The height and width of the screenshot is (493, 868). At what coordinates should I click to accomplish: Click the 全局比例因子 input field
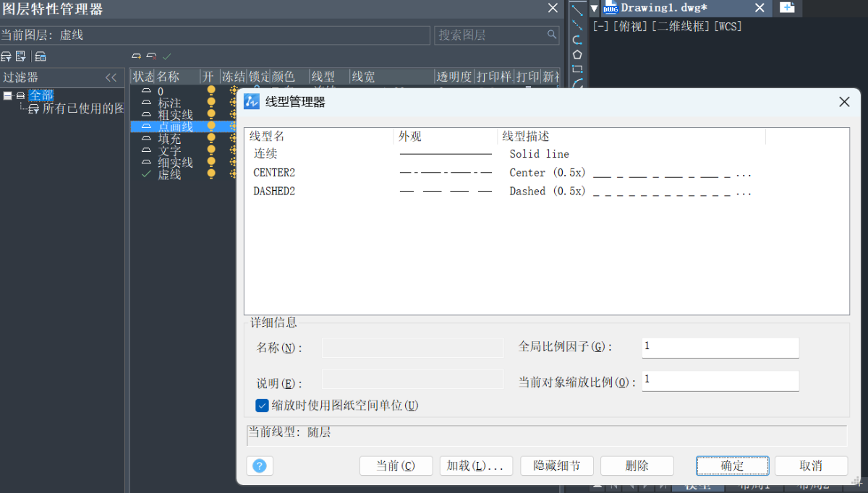pyautogui.click(x=720, y=347)
